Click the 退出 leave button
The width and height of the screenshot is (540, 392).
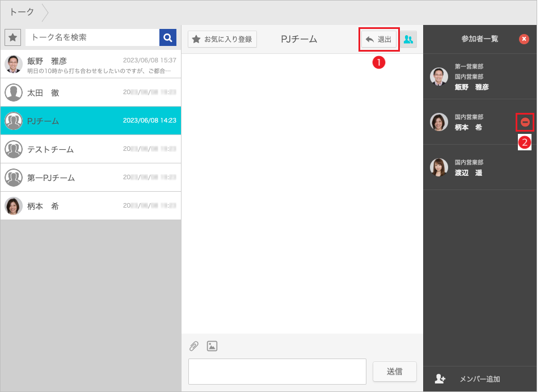pos(379,39)
